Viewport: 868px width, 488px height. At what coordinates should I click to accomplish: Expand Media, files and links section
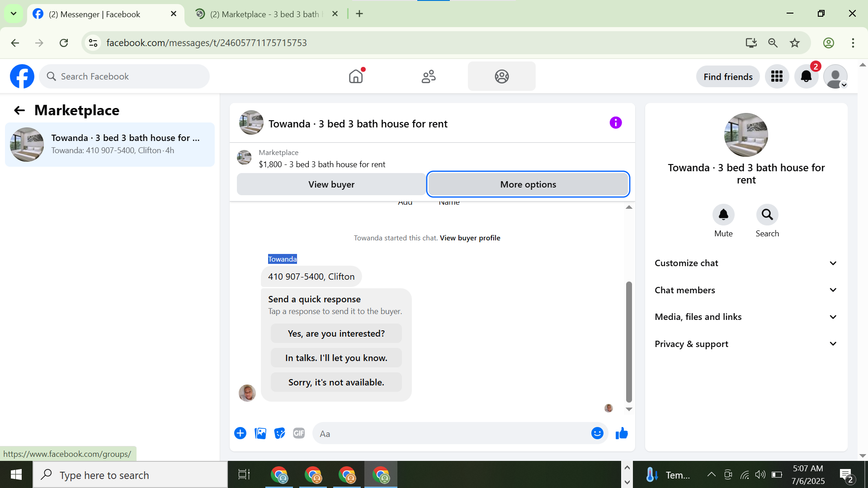(746, 317)
